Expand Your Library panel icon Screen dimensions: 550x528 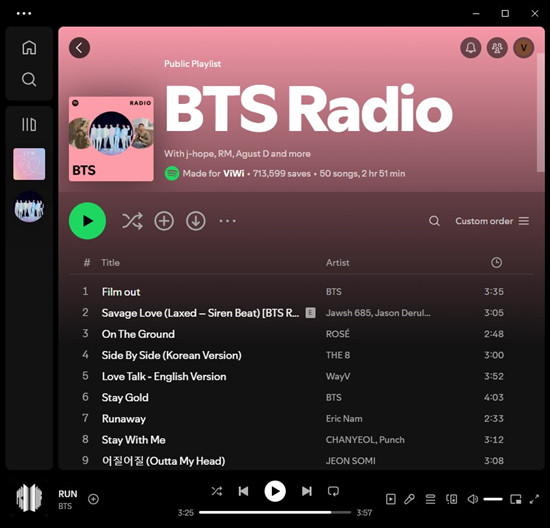(29, 125)
